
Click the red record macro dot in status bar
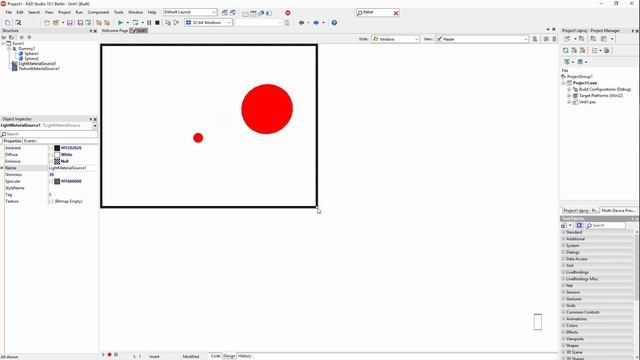tap(109, 355)
